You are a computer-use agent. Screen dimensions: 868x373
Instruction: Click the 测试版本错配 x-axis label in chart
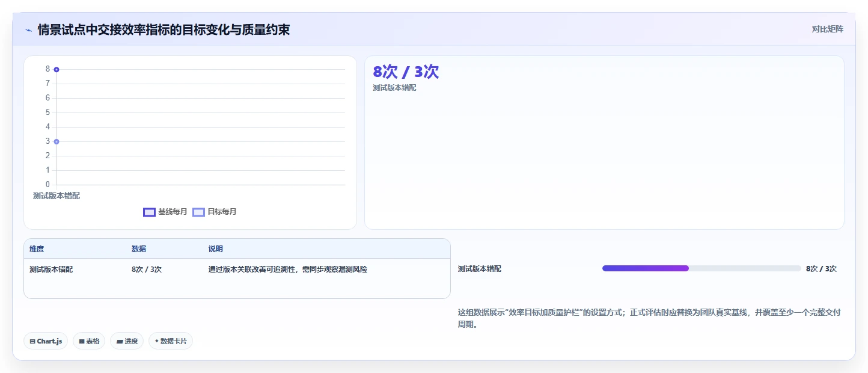coord(57,196)
